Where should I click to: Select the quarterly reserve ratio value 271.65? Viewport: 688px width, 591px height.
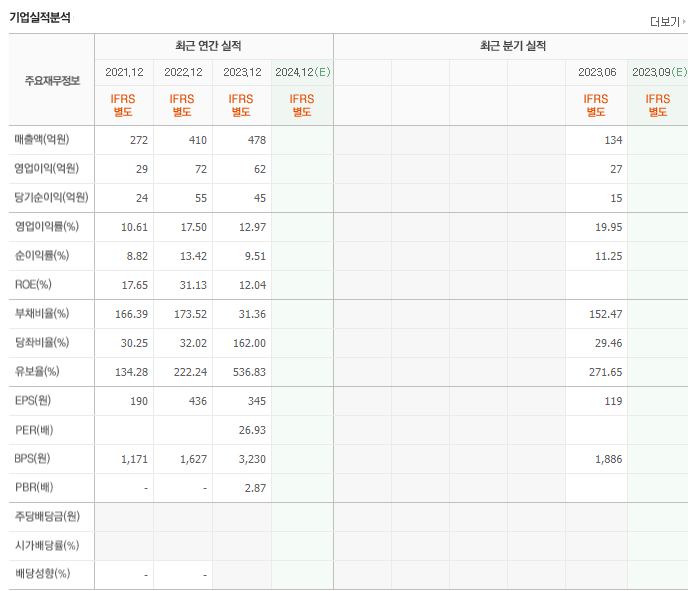tap(606, 372)
